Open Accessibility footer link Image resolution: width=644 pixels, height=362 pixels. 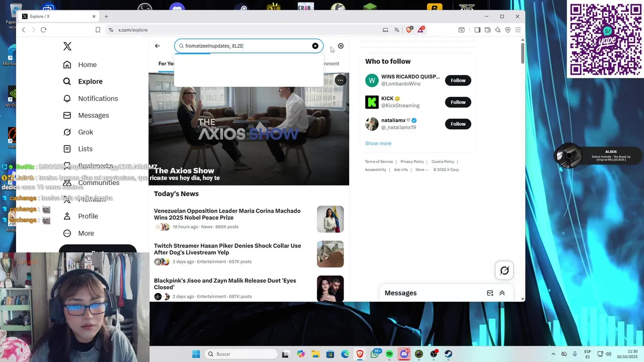pyautogui.click(x=375, y=169)
